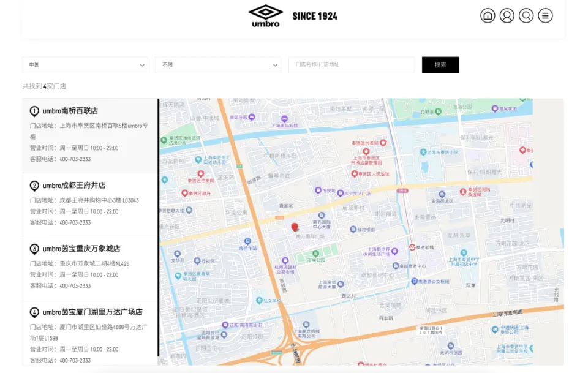Click the 正阳南港商业街 shopping marker

tap(225, 325)
